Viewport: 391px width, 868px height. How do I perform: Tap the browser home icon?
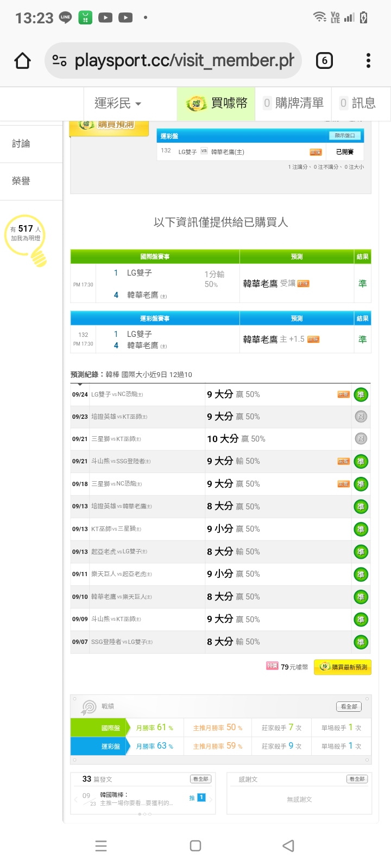point(23,61)
